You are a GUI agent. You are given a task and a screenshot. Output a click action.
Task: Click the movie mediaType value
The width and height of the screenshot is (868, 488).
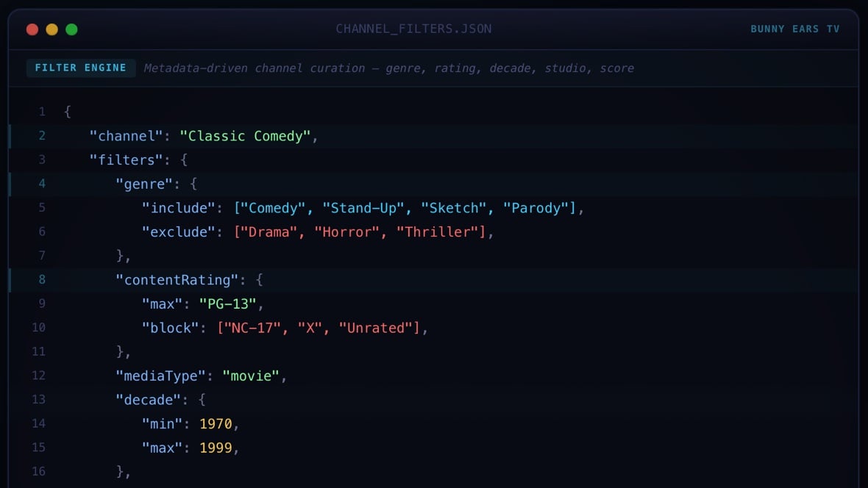(x=252, y=375)
